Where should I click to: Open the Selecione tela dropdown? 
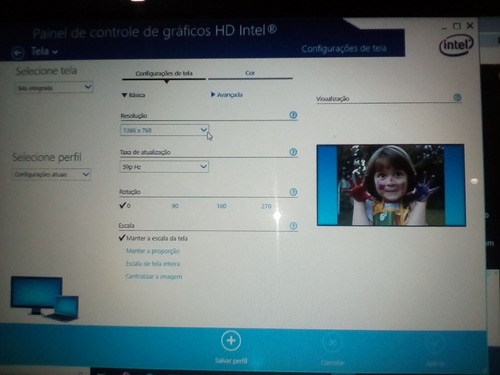click(54, 88)
